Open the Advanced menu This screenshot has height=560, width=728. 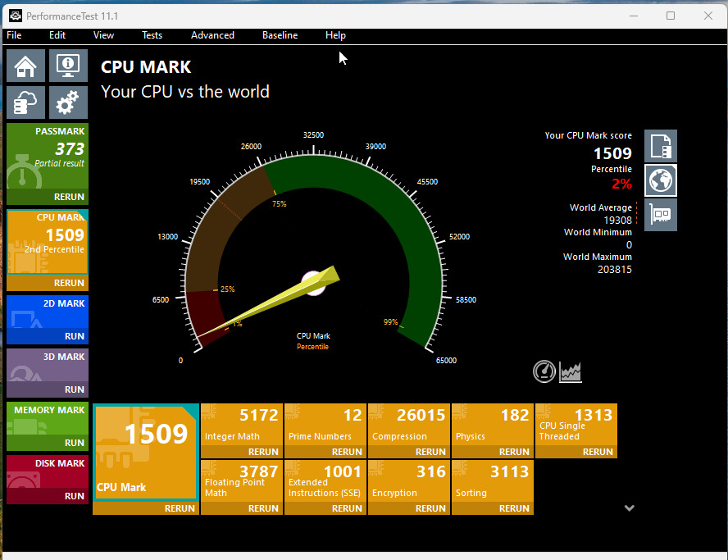[212, 35]
